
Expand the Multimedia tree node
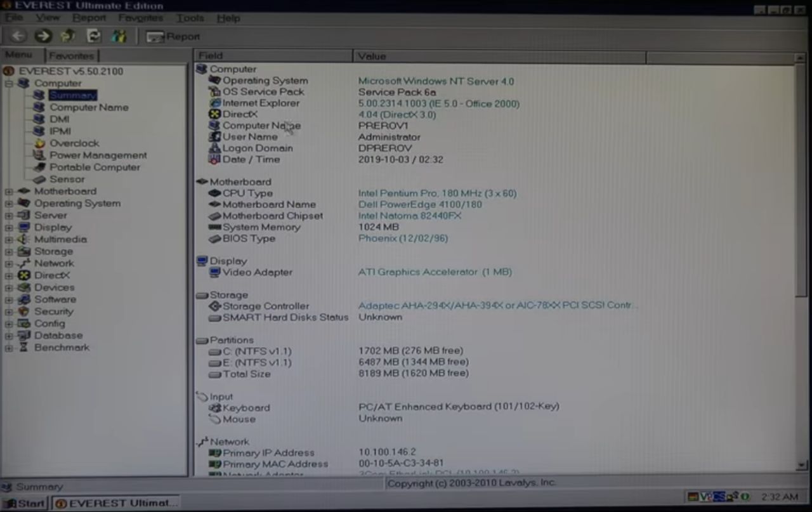[x=9, y=239]
